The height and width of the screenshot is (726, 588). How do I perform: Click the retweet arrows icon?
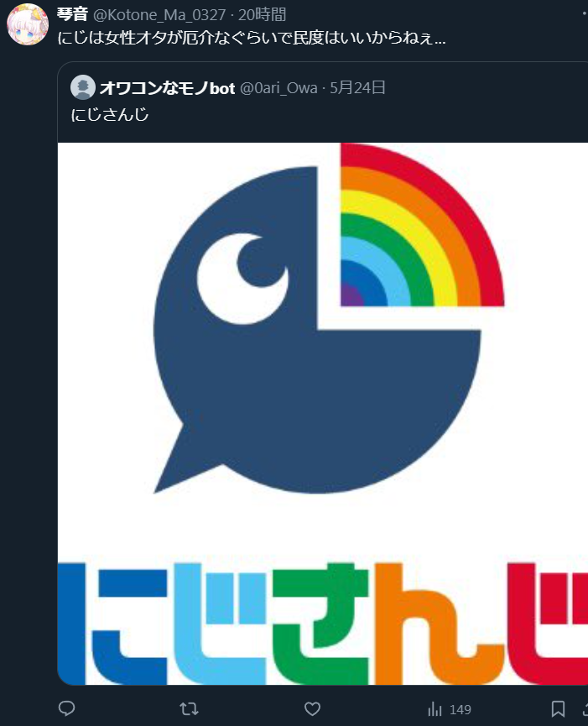pyautogui.click(x=189, y=708)
